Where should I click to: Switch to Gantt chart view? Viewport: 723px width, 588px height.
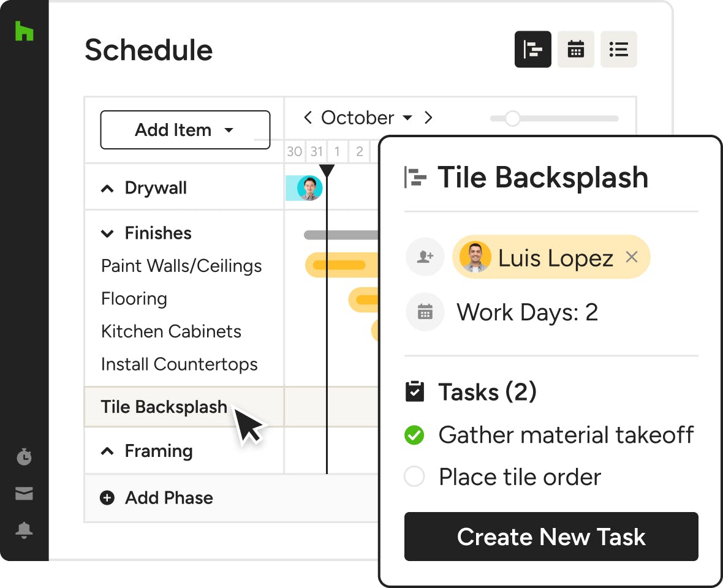532,50
